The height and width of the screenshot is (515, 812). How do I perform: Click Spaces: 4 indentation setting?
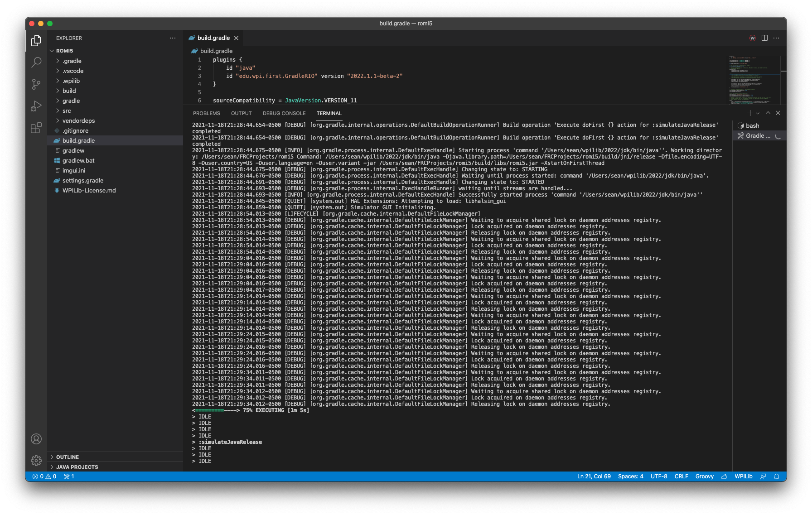coord(630,476)
